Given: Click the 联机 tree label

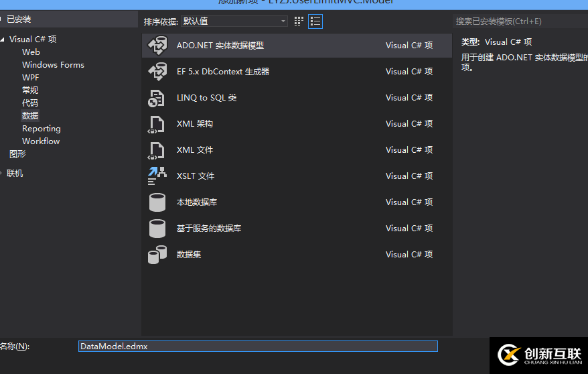Looking at the screenshot, I should click(x=15, y=174).
